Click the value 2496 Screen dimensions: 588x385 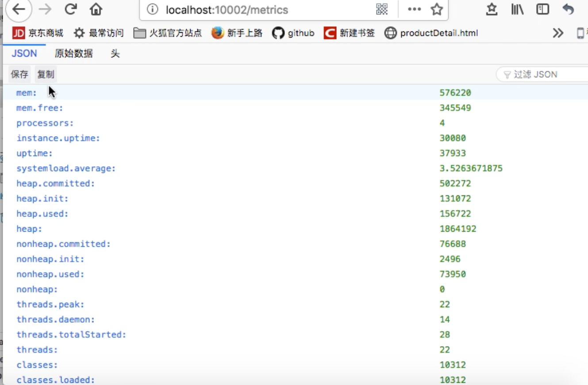(450, 259)
